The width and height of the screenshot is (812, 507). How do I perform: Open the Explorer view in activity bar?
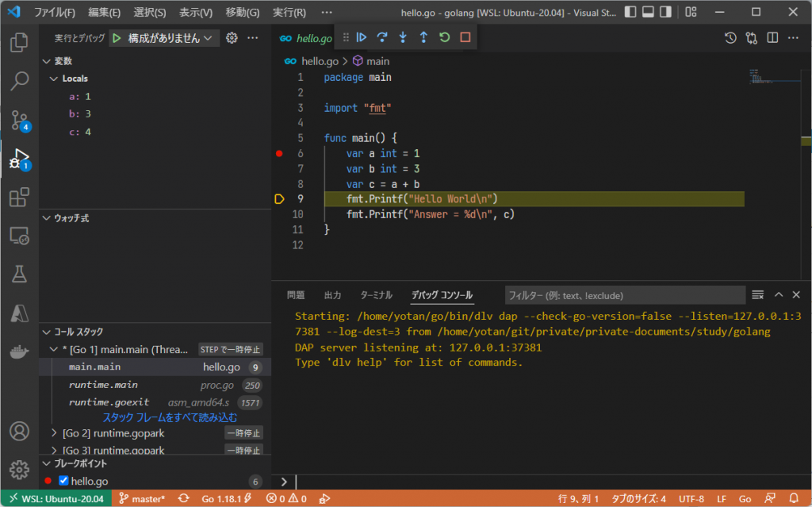click(19, 42)
